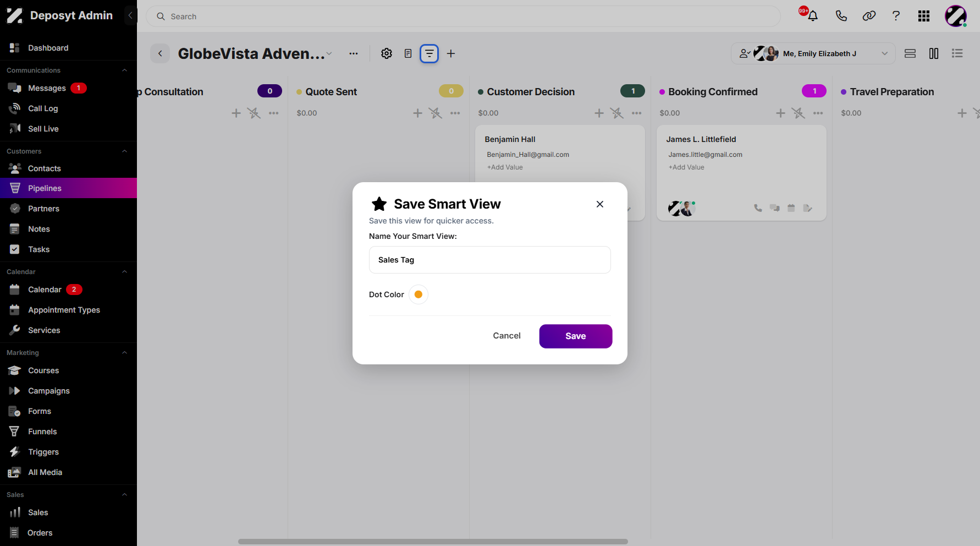This screenshot has width=980, height=546.
Task: Toggle the pipeline filter icon
Action: pos(429,53)
